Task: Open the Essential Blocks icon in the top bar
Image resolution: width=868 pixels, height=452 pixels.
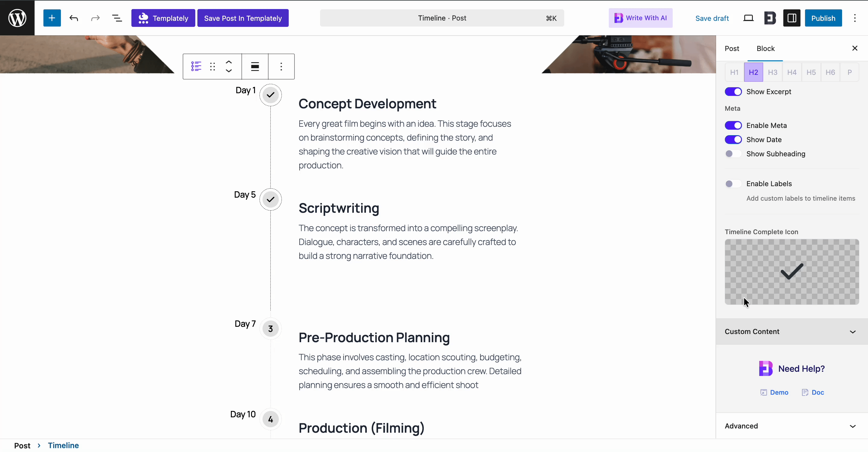Action: tap(770, 18)
